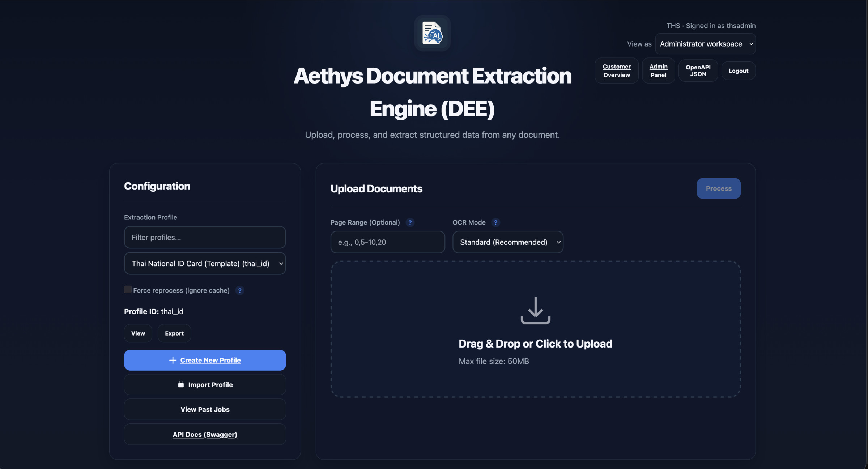The width and height of the screenshot is (868, 469).
Task: Click Drag & Drop upload area text
Action: (536, 344)
